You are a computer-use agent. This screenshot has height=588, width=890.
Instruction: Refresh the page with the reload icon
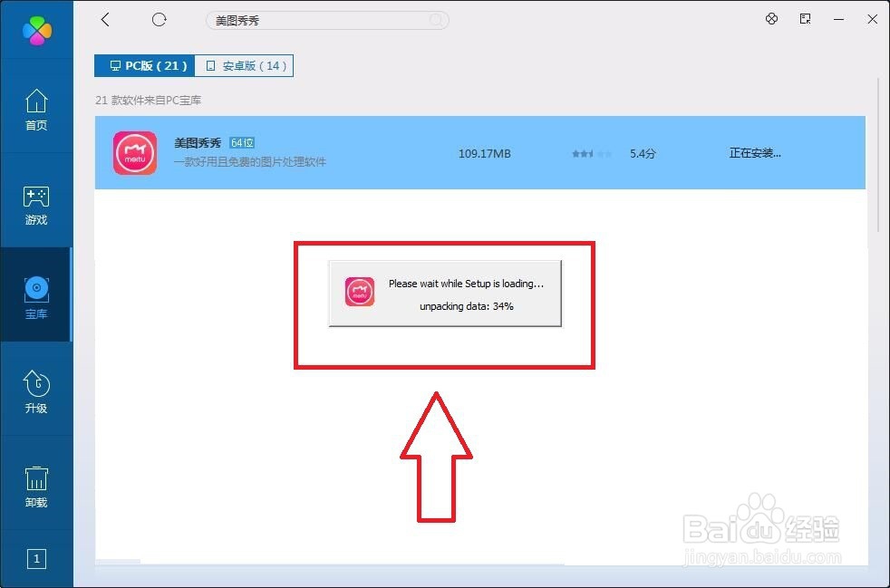point(159,20)
